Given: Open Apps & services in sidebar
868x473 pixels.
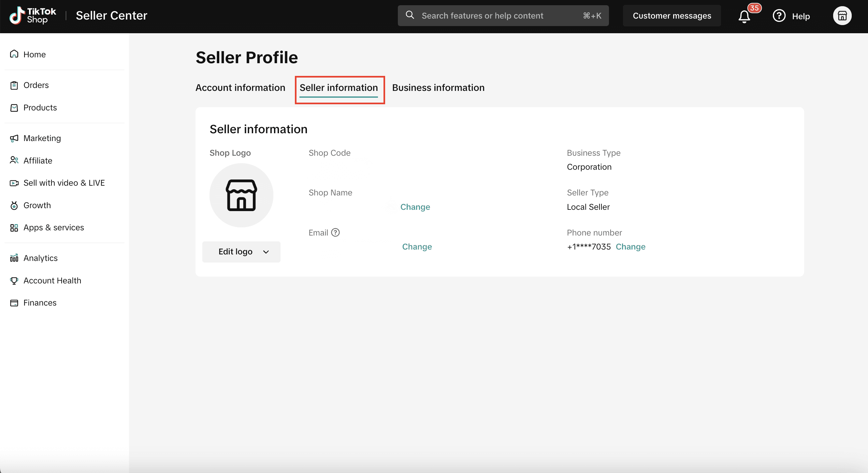Looking at the screenshot, I should coord(53,227).
